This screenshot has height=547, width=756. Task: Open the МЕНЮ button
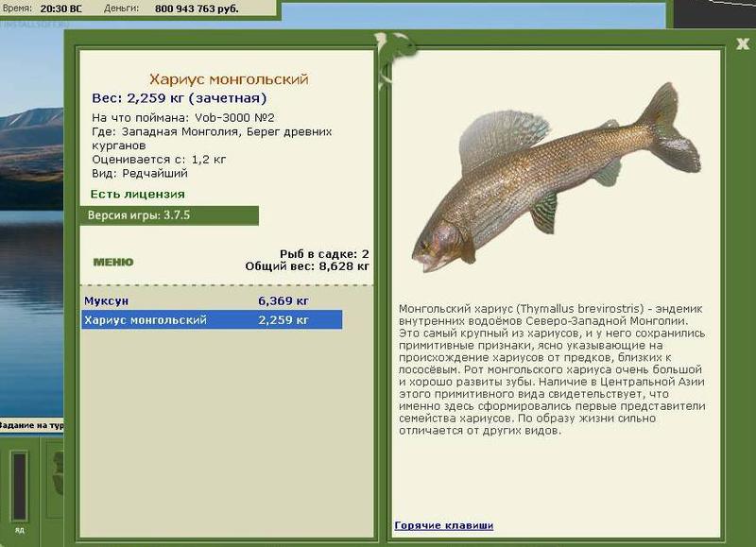click(113, 262)
